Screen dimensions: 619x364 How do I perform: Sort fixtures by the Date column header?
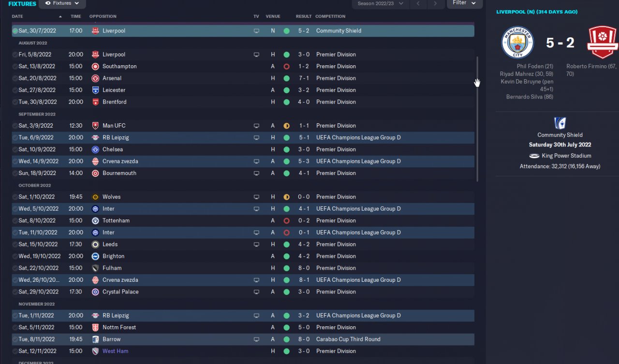point(17,16)
